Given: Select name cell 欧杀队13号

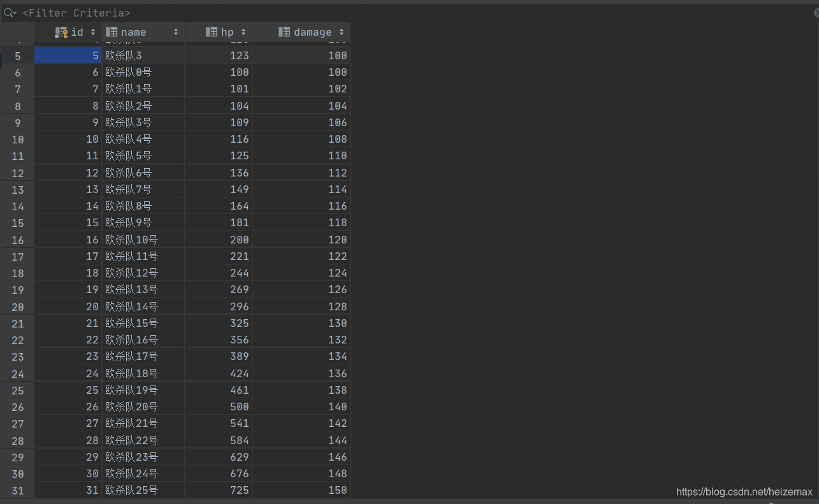Looking at the screenshot, I should (143, 289).
